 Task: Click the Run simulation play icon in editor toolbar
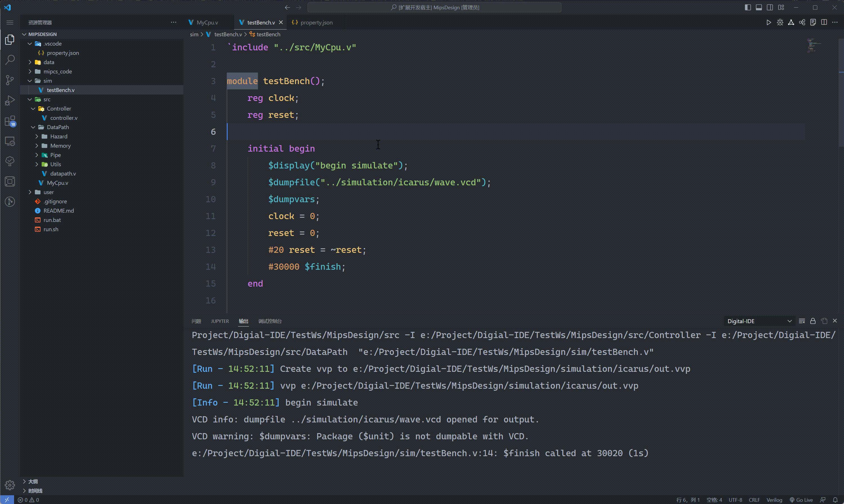click(769, 22)
